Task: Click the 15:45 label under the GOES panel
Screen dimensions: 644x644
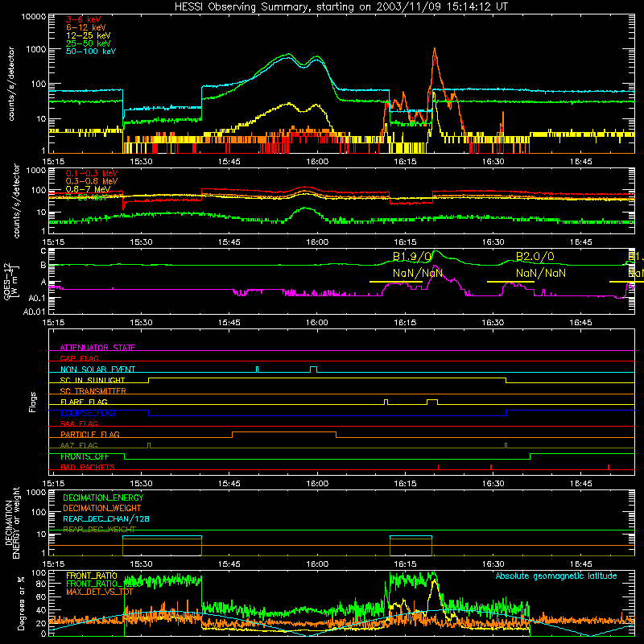Action: pyautogui.click(x=229, y=323)
